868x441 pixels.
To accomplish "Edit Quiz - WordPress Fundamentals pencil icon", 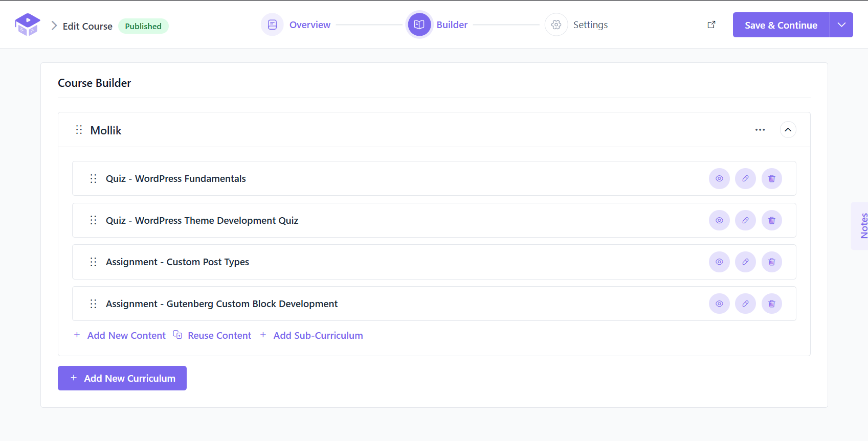I will pyautogui.click(x=745, y=178).
